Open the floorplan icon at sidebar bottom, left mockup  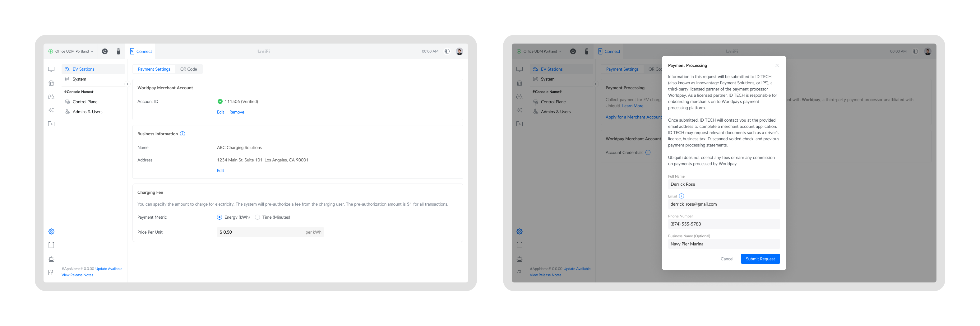point(51,273)
